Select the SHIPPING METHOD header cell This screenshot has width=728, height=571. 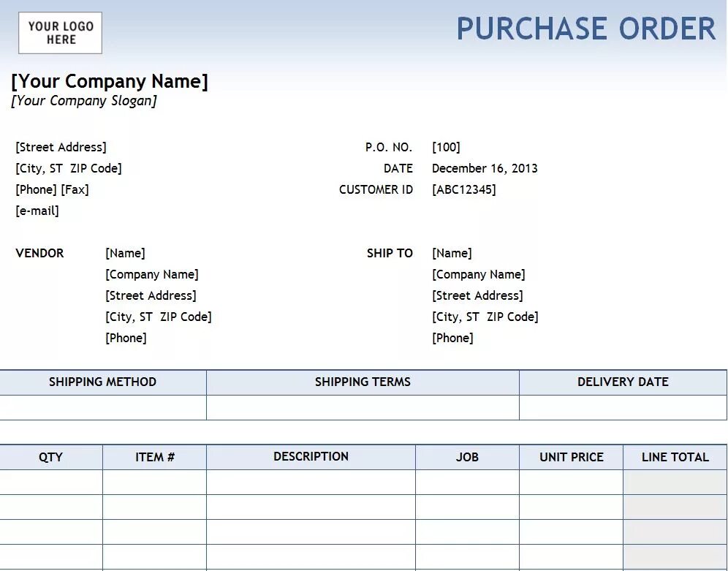(x=103, y=382)
